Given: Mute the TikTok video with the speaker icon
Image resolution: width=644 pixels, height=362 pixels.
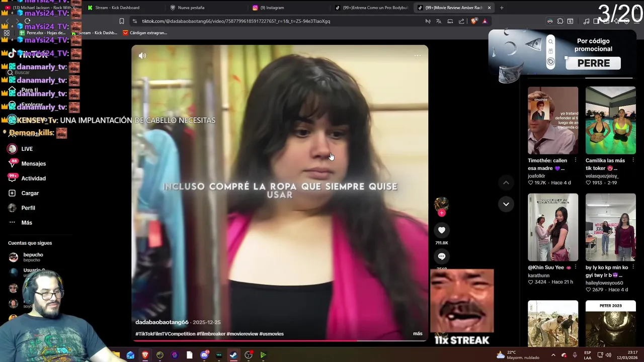Looking at the screenshot, I should point(142,56).
